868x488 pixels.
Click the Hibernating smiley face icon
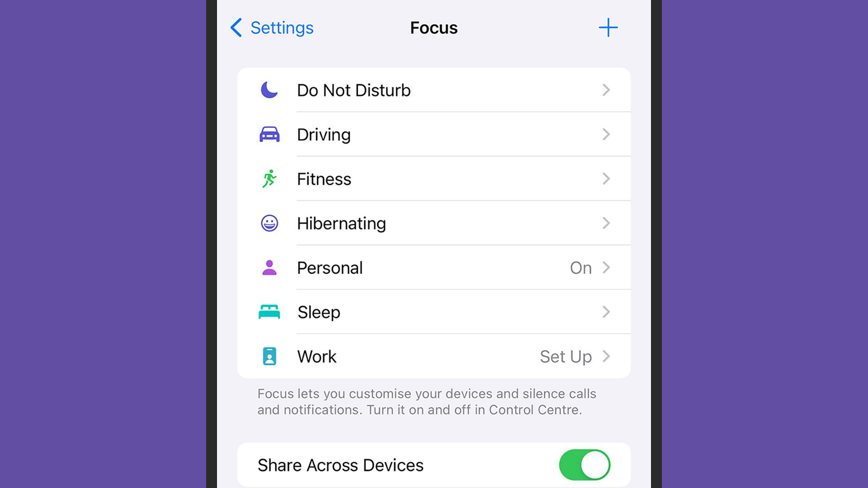tap(270, 223)
